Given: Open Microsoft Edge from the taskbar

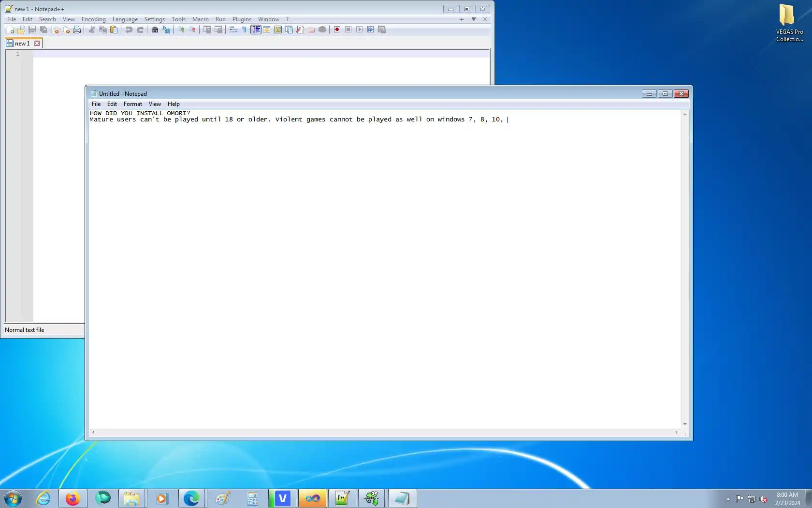Looking at the screenshot, I should pyautogui.click(x=191, y=498).
